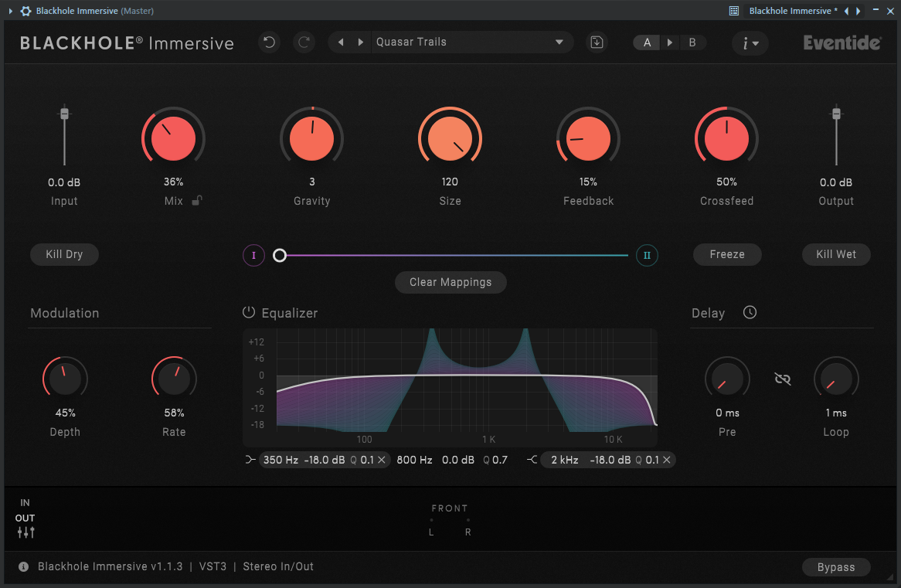Copy A to B with arrow button
901x588 pixels.
(x=669, y=42)
